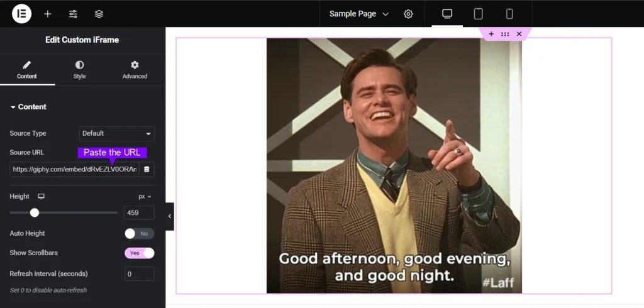Switch to the Advanced tab
Viewport: 644px width, 308px height.
135,70
